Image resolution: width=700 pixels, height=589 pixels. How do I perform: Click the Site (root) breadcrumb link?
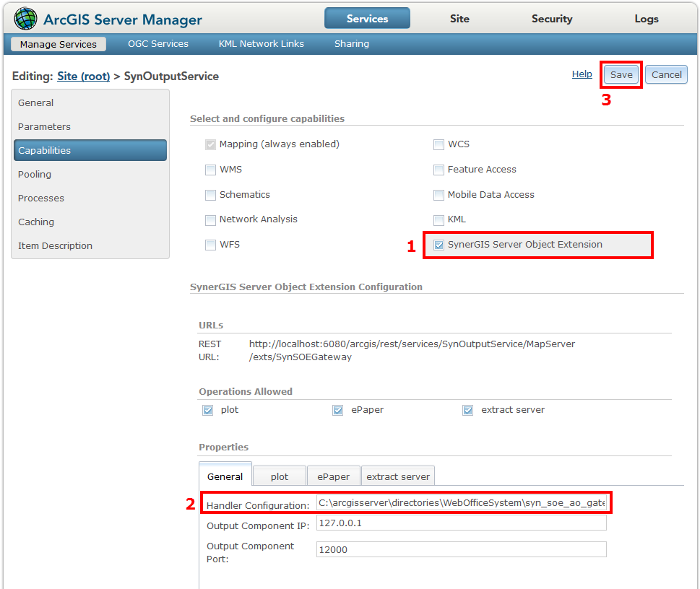[x=83, y=76]
